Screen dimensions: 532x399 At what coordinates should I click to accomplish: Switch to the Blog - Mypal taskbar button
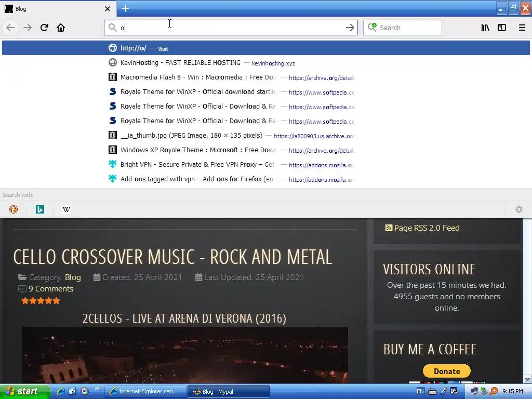point(229,392)
